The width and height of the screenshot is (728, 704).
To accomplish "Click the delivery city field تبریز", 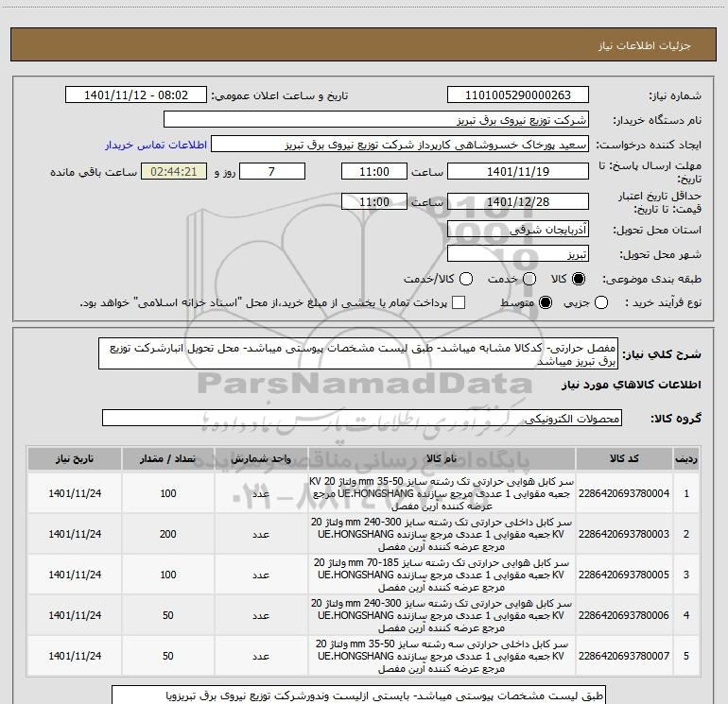I will 518,253.
